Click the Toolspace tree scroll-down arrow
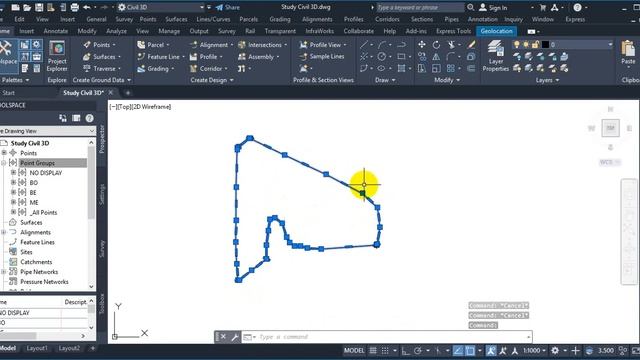This screenshot has width=640, height=360. point(91,287)
